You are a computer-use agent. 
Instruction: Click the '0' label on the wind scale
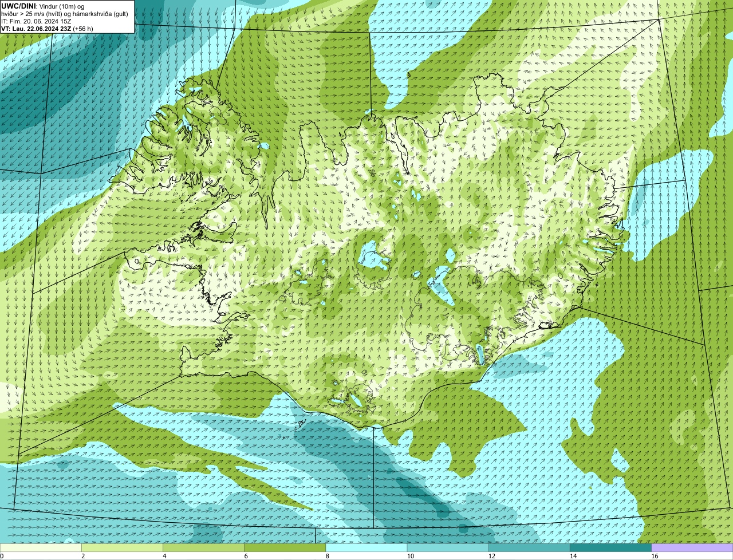(x=2, y=556)
